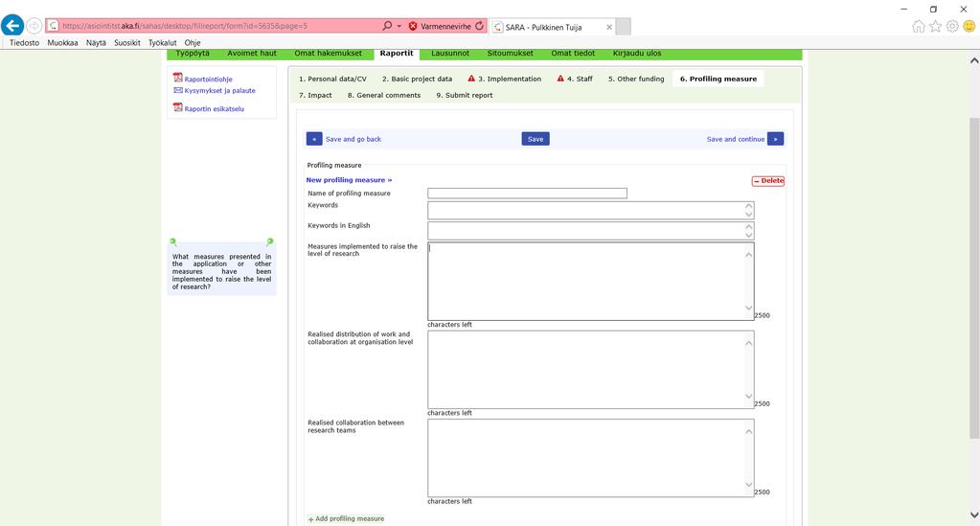Expand New profiling measure heading
This screenshot has height=526, width=980.
click(349, 180)
